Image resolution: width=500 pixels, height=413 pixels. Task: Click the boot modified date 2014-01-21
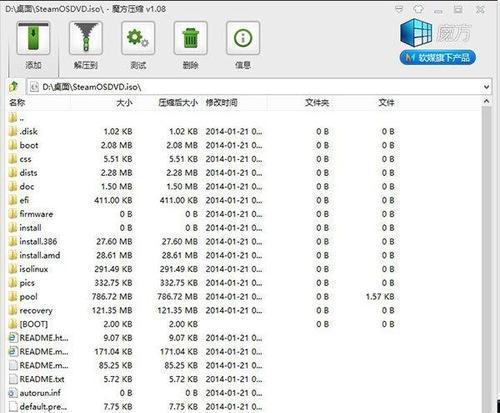(234, 145)
